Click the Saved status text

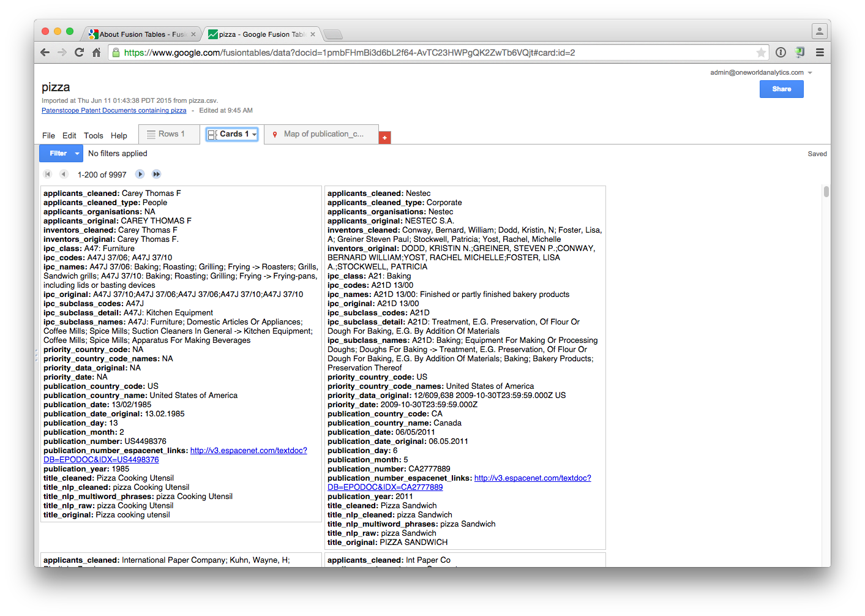(x=817, y=154)
